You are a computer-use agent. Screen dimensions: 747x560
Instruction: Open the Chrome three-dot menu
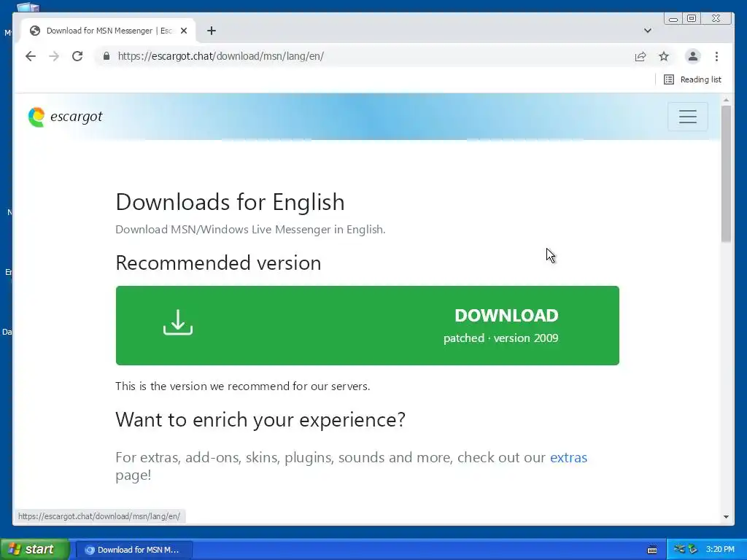pyautogui.click(x=716, y=56)
